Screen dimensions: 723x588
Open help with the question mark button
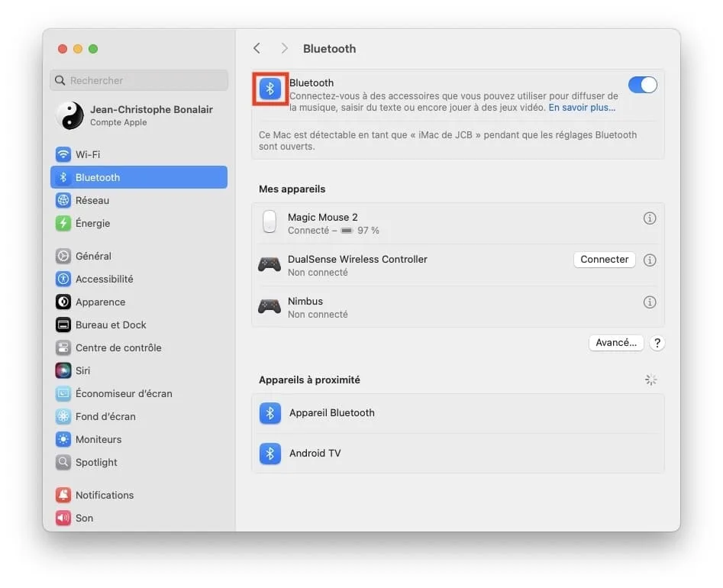click(657, 343)
